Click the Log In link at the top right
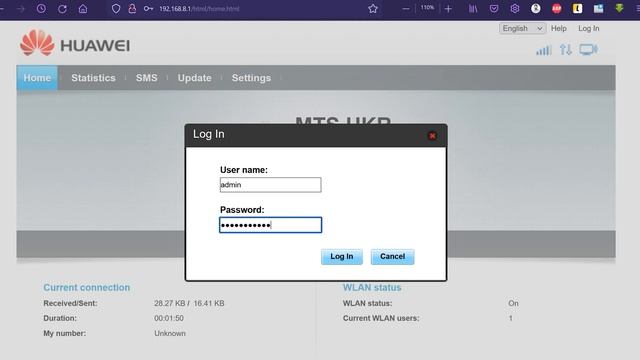 (589, 28)
